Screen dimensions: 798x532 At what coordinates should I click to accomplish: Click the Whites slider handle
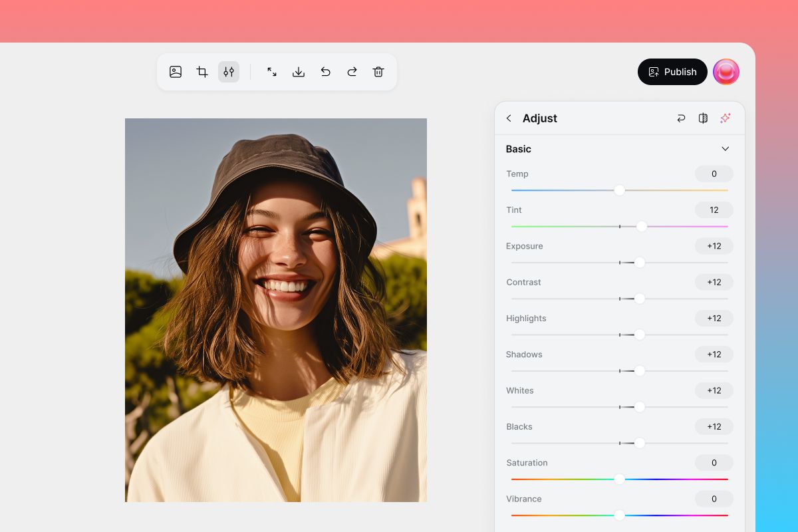coord(640,407)
